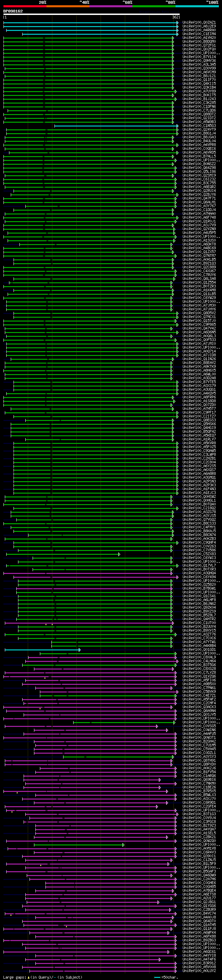Click the UniRef100_Q8EGS3 label
The height and width of the screenshot is (980, 222).
point(199,420)
